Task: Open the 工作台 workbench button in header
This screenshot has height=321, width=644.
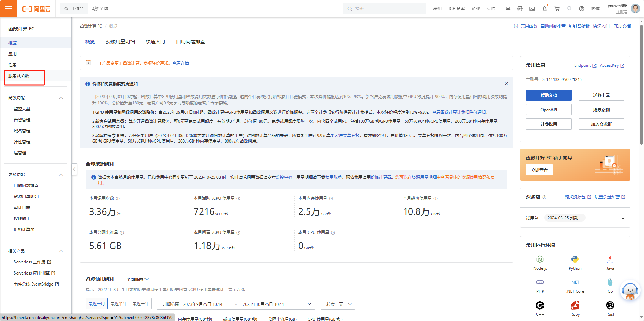Action: (74, 9)
